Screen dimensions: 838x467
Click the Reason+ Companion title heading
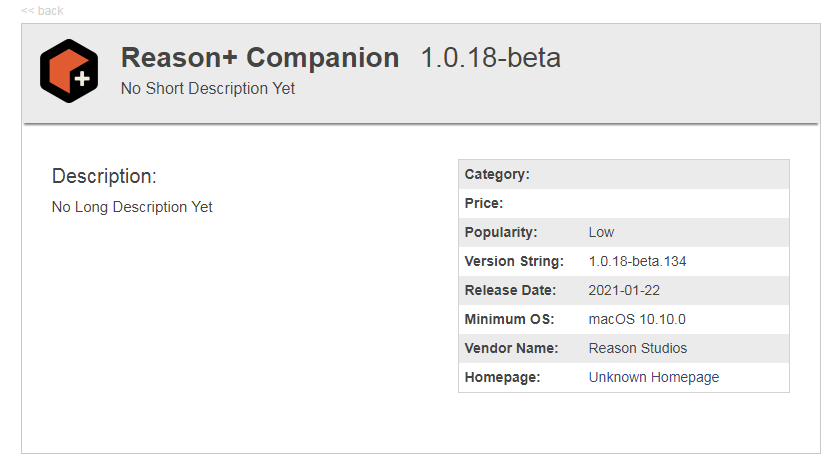click(259, 58)
